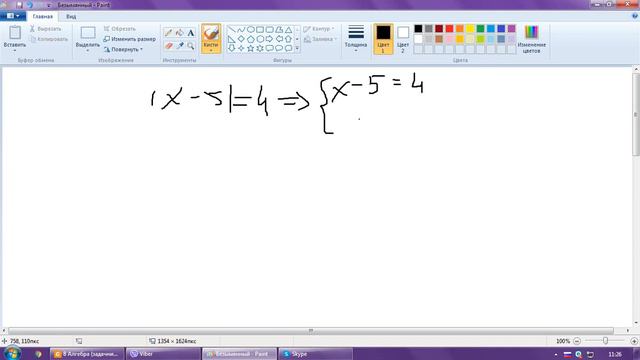Viewport: 640px width, 360px height.
Task: Choose the Right arrow shape
Action: click(269, 39)
